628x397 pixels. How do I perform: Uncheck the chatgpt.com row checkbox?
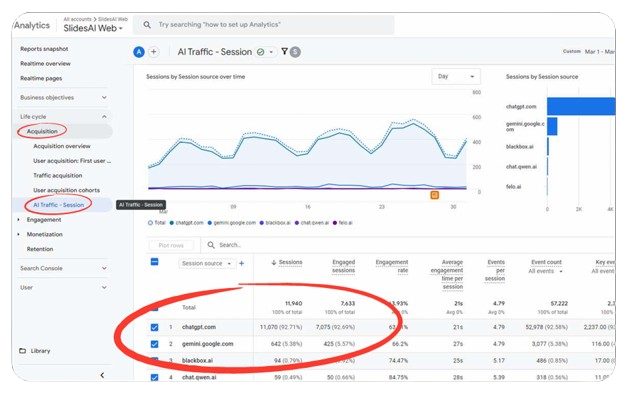(154, 327)
